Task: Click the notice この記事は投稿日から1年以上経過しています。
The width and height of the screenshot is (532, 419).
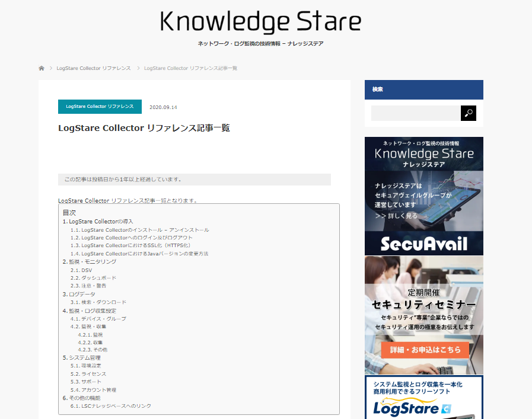Action: (195, 180)
